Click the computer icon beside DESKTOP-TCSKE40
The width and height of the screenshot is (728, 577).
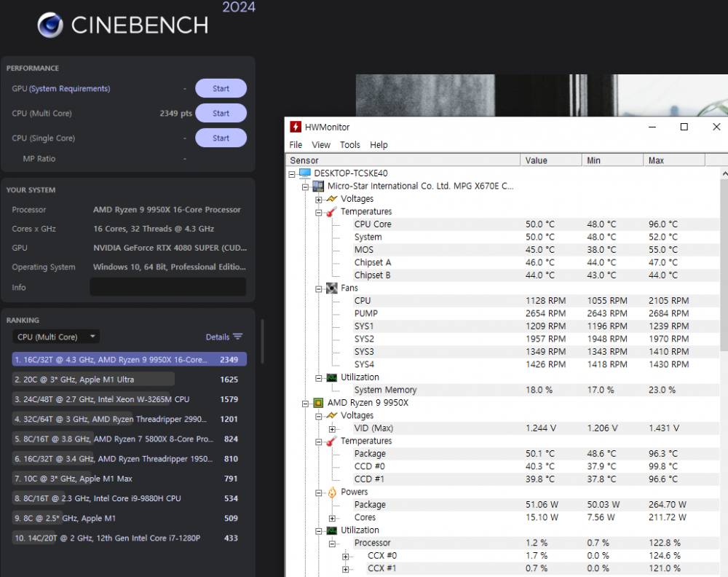pyautogui.click(x=305, y=173)
